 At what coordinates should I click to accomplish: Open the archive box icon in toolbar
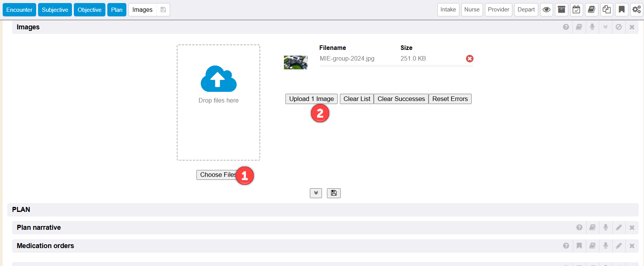point(561,10)
